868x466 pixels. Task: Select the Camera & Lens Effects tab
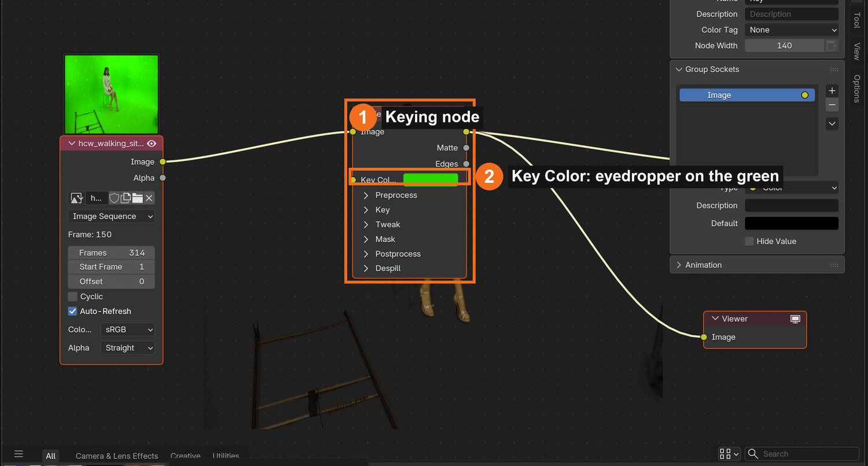pyautogui.click(x=117, y=456)
